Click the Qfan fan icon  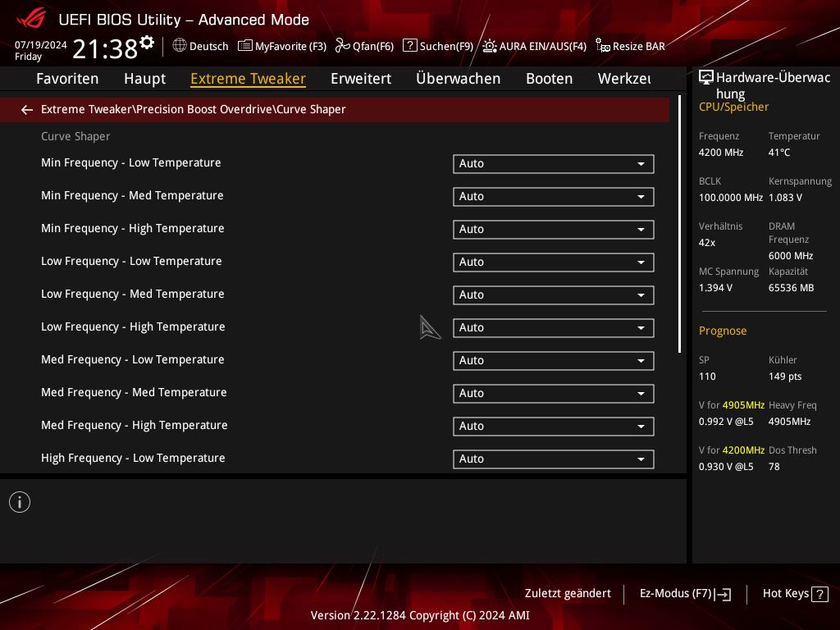click(x=342, y=46)
